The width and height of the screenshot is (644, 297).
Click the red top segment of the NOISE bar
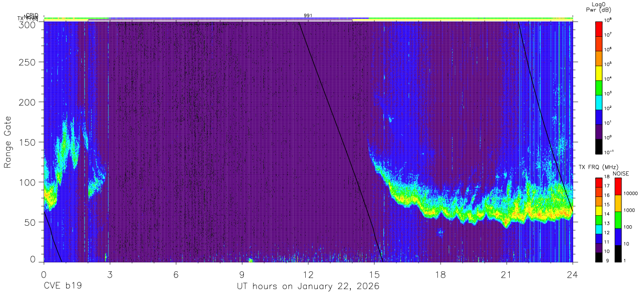tap(618, 186)
